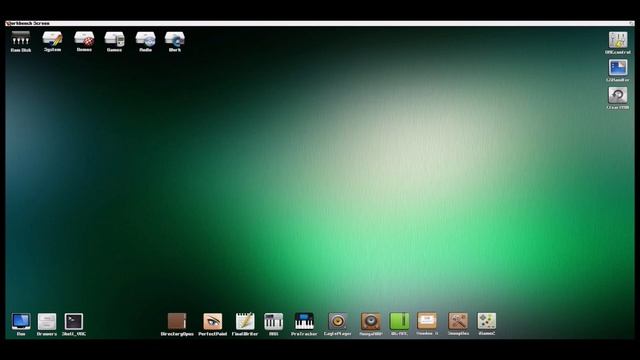Click the UAE control icon with sliders
Image resolution: width=640 pixels, height=360 pixels.
pos(618,40)
